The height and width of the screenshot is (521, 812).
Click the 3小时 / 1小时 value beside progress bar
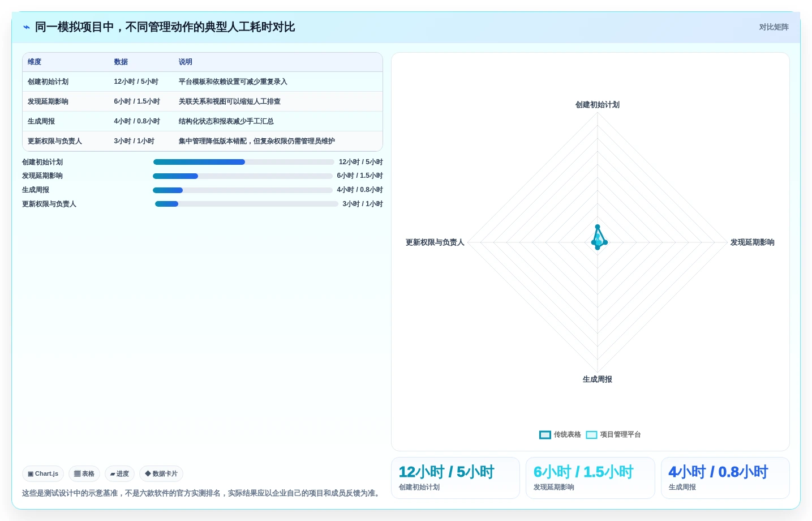[363, 204]
